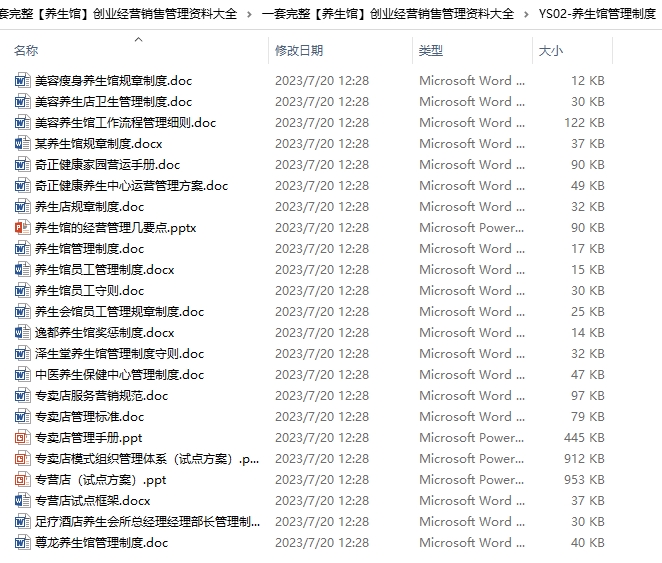Click the icon beside 专营店（试点方案）.ppt
The width and height of the screenshot is (662, 563).
point(23,479)
